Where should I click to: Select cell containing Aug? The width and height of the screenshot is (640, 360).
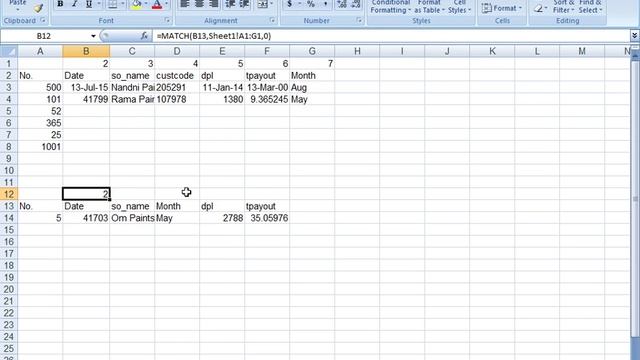click(312, 87)
